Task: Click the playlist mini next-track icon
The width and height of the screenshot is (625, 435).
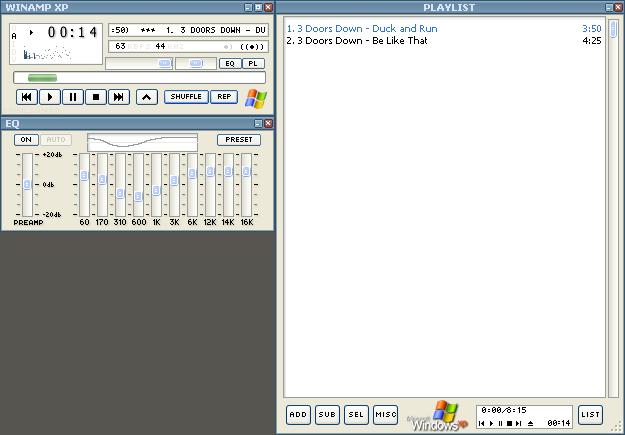Action: [519, 423]
